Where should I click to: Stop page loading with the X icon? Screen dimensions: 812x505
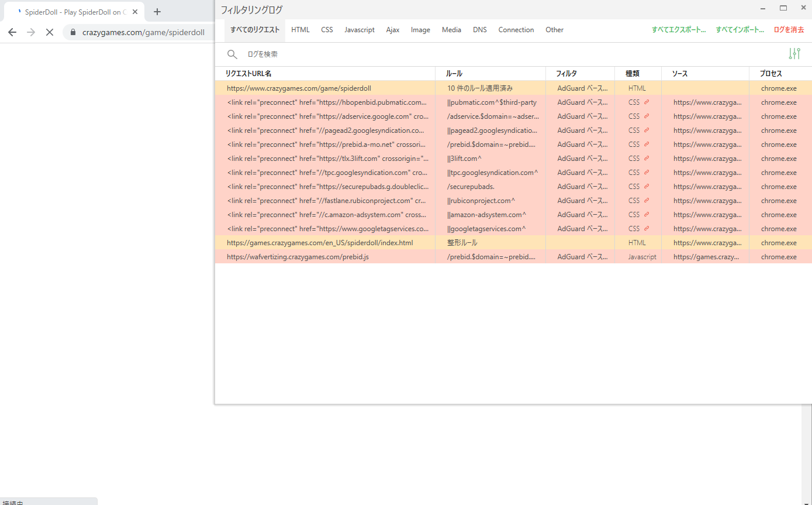pos(50,32)
